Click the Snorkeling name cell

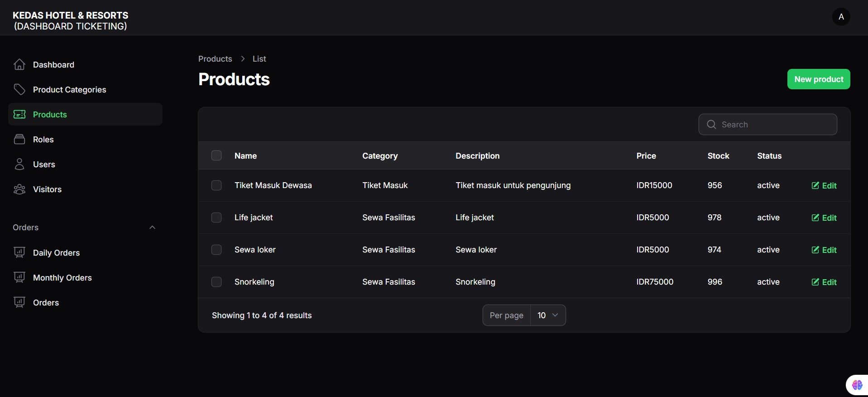254,282
